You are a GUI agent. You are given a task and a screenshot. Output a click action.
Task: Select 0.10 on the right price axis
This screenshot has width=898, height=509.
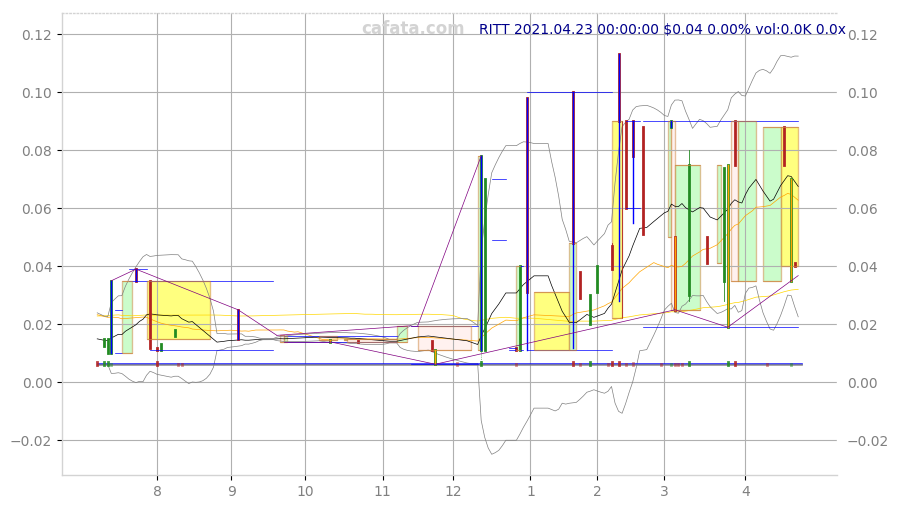[x=862, y=93]
